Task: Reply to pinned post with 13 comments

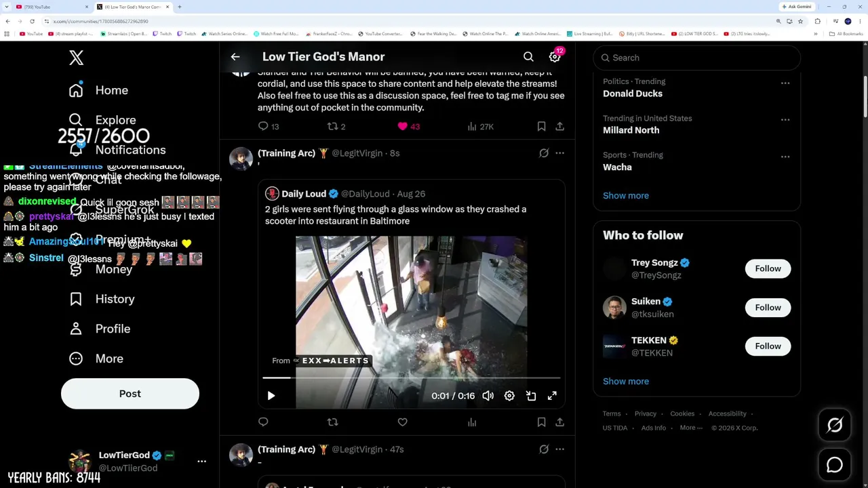Action: coord(269,127)
